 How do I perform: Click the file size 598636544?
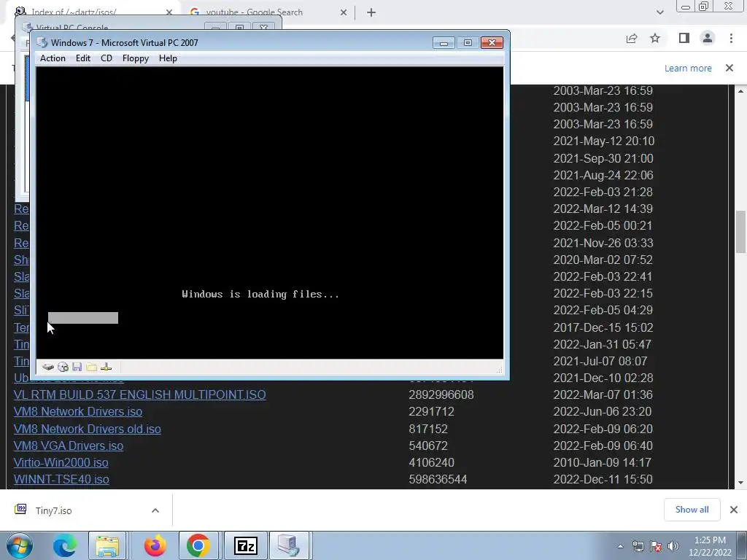point(438,479)
